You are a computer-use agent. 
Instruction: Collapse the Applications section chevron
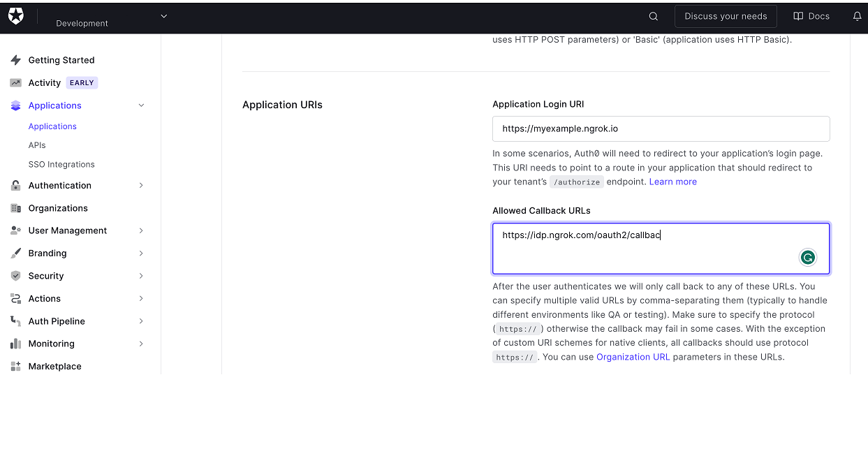[141, 105]
